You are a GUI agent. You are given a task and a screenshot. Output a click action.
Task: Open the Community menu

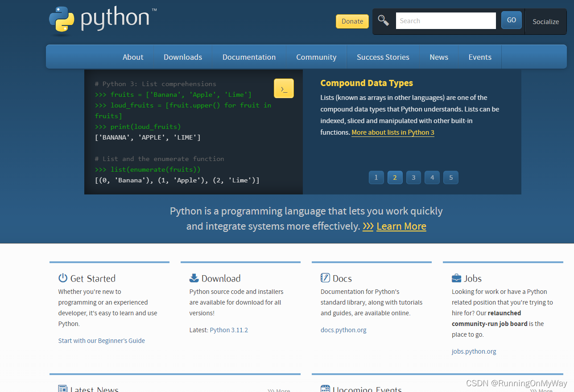316,57
